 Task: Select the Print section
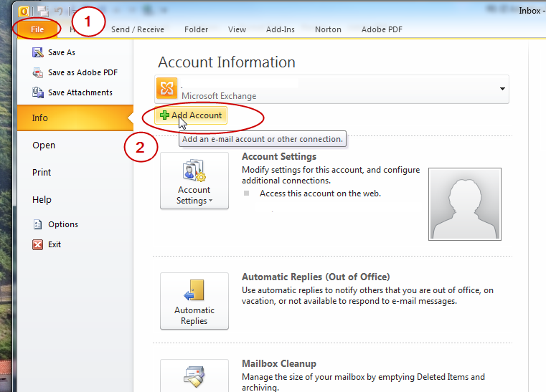coord(42,173)
